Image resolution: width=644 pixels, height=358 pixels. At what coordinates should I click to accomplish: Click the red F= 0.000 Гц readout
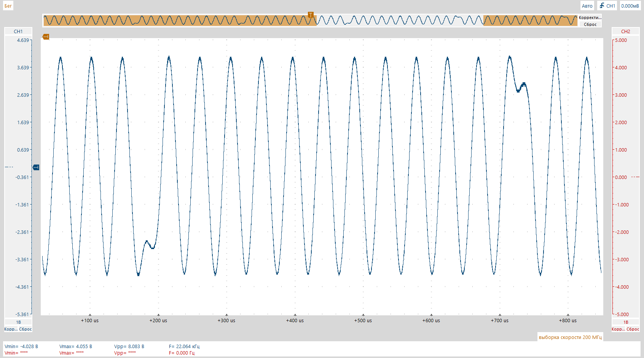coord(182,353)
